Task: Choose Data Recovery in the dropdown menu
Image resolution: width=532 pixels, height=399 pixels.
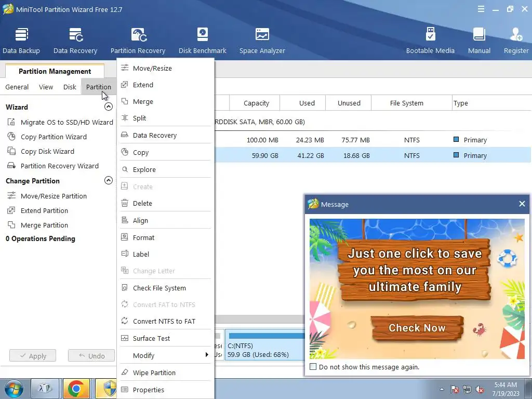Action: (165, 136)
